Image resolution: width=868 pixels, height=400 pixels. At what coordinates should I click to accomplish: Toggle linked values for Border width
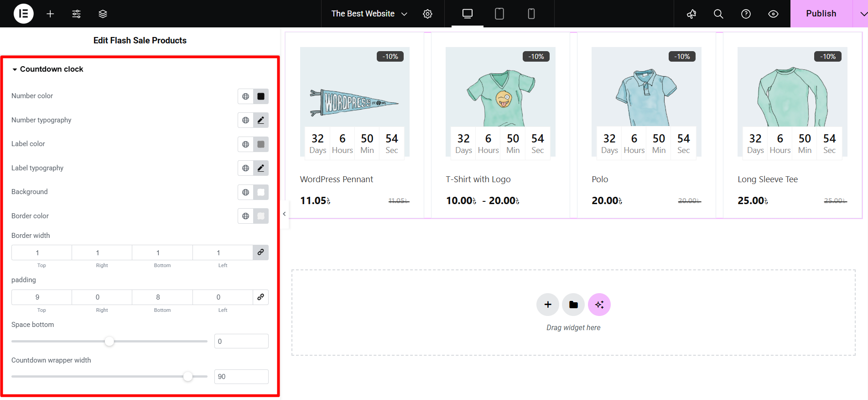260,253
